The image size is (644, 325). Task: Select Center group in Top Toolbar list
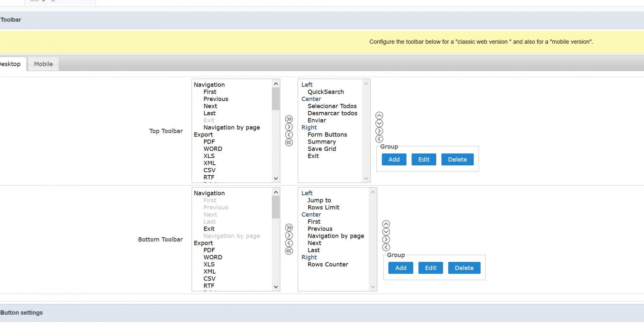[311, 99]
